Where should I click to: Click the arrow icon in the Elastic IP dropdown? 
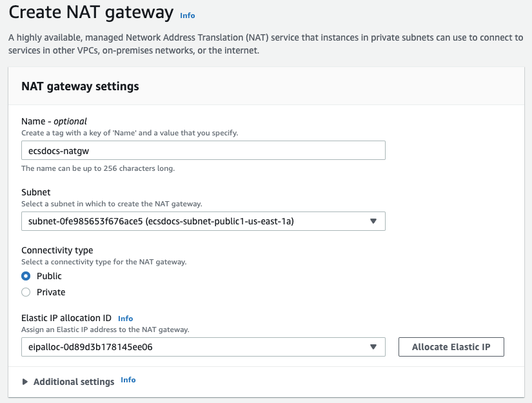(x=373, y=346)
